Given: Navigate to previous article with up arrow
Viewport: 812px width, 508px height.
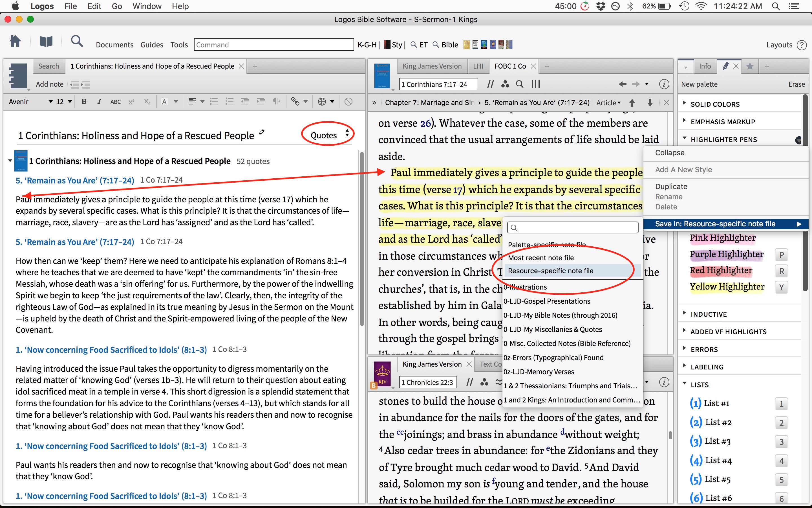Looking at the screenshot, I should coord(632,102).
